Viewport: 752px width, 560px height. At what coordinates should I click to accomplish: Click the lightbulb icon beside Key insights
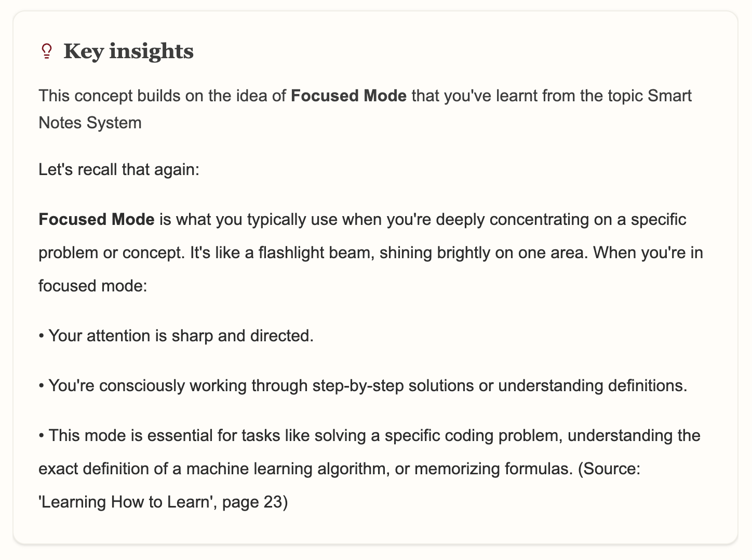tap(47, 51)
